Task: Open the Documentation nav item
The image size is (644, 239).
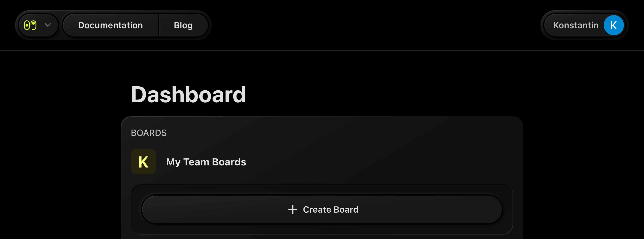Action: (x=110, y=25)
